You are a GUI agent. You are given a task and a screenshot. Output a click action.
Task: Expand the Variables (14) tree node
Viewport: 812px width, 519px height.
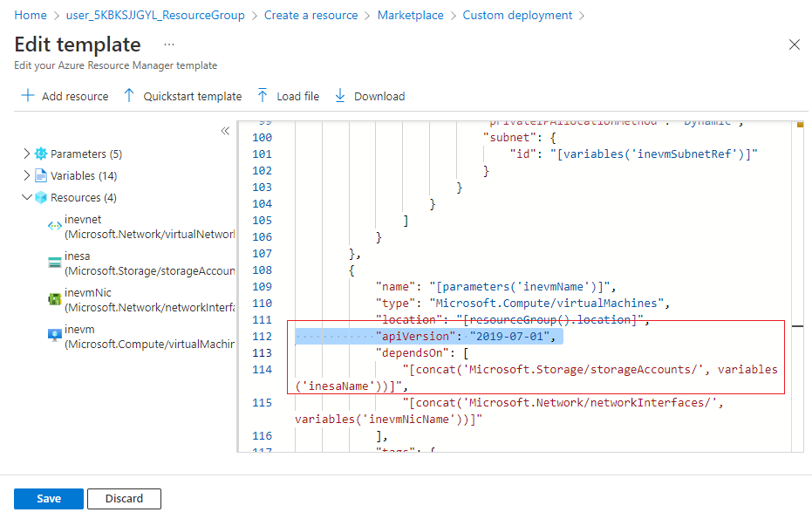(26, 175)
